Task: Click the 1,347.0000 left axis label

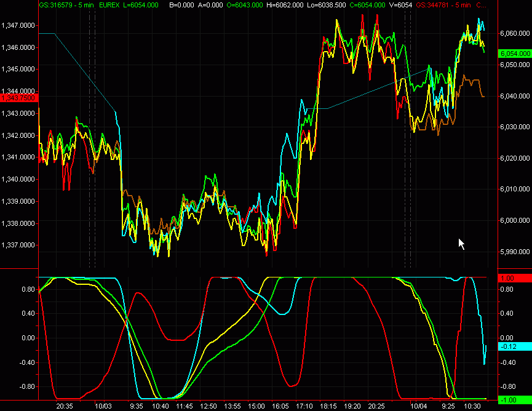Action: [18, 25]
